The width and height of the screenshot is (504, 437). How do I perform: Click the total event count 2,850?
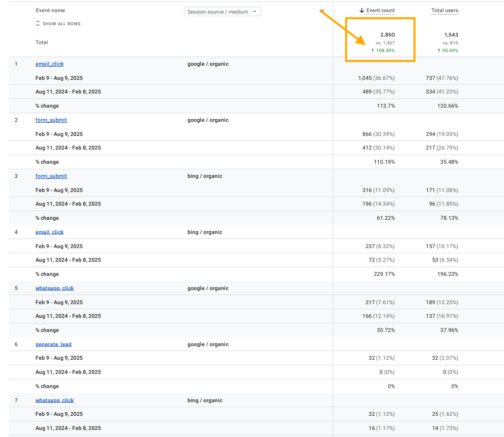388,35
